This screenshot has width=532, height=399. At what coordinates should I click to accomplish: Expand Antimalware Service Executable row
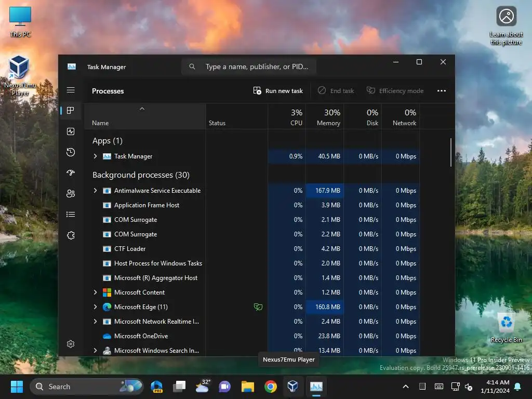(x=96, y=190)
